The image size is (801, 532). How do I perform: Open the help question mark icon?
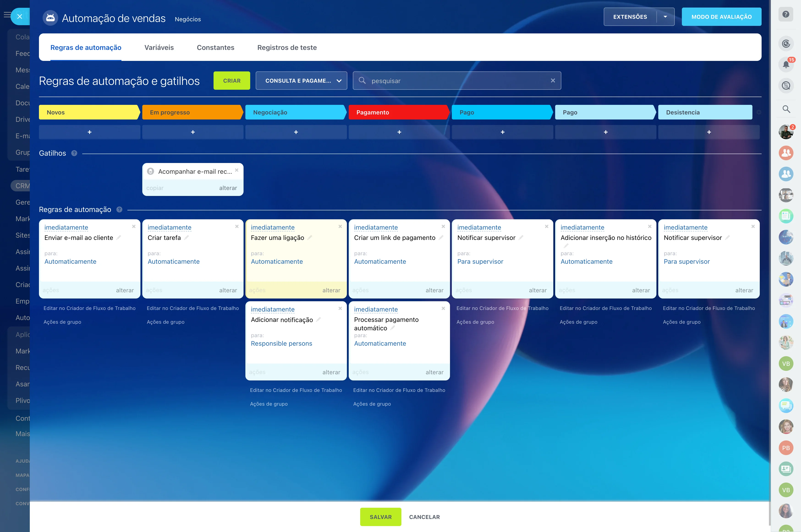[x=785, y=14]
